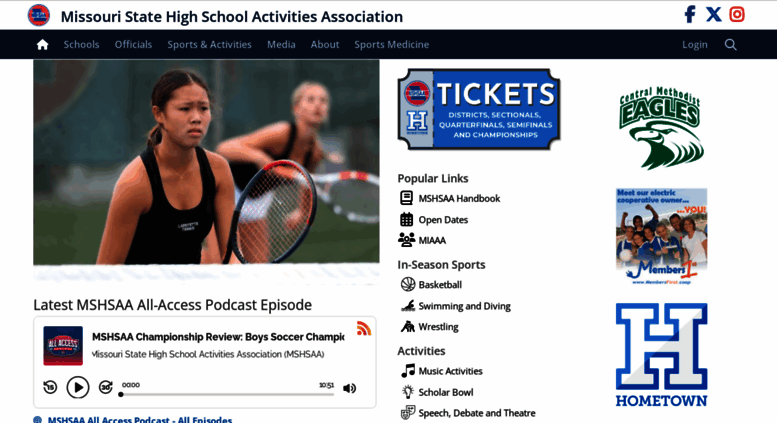Mute podcast with the speaker icon

point(349,388)
